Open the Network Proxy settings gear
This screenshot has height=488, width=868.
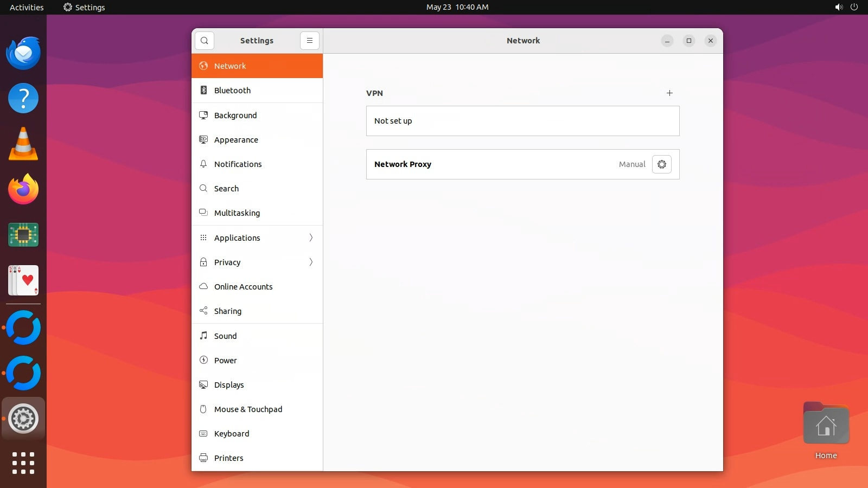tap(661, 164)
